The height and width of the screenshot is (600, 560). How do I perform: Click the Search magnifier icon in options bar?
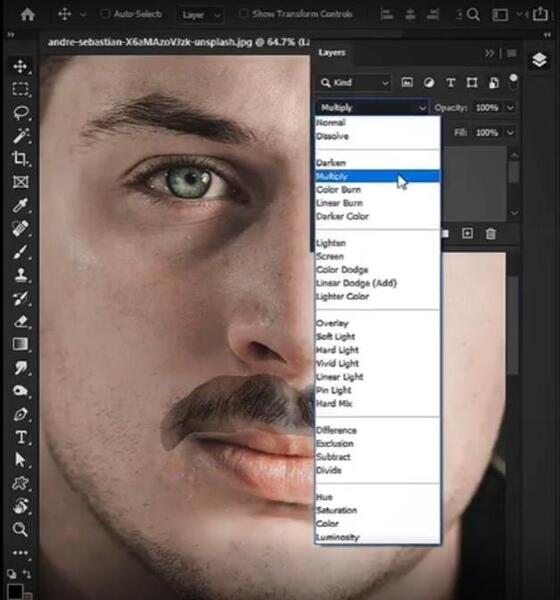(473, 15)
